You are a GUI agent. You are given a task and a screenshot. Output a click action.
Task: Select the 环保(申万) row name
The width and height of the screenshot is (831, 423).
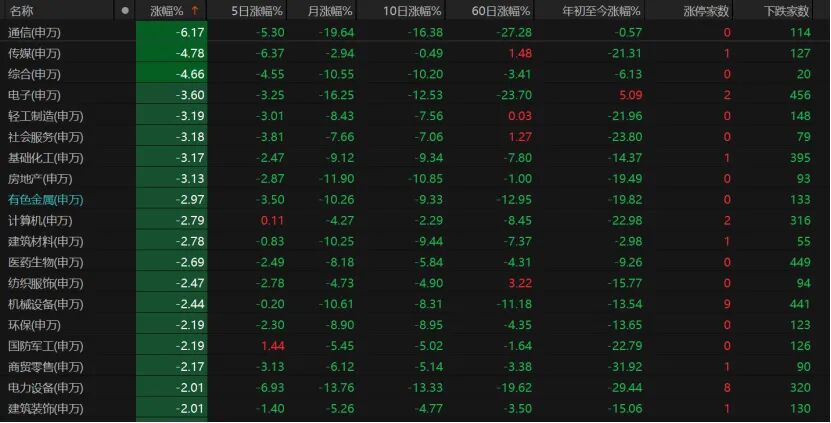click(x=34, y=325)
